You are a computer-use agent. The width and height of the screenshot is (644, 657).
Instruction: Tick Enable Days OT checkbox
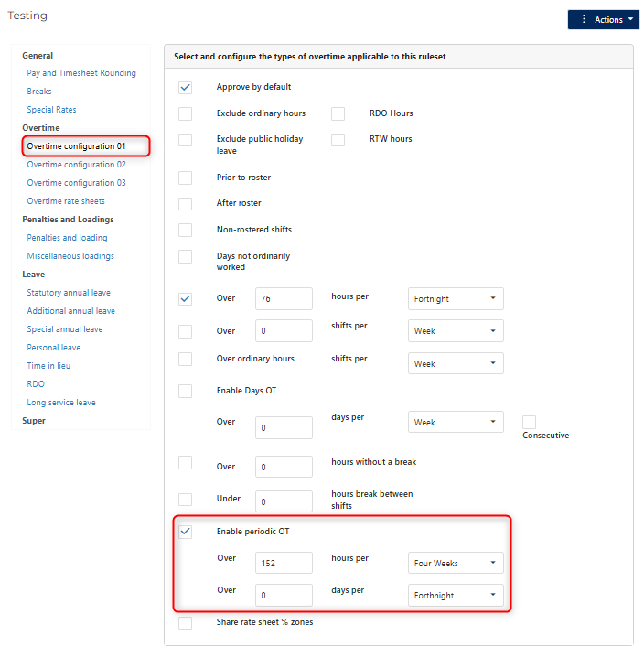(185, 391)
